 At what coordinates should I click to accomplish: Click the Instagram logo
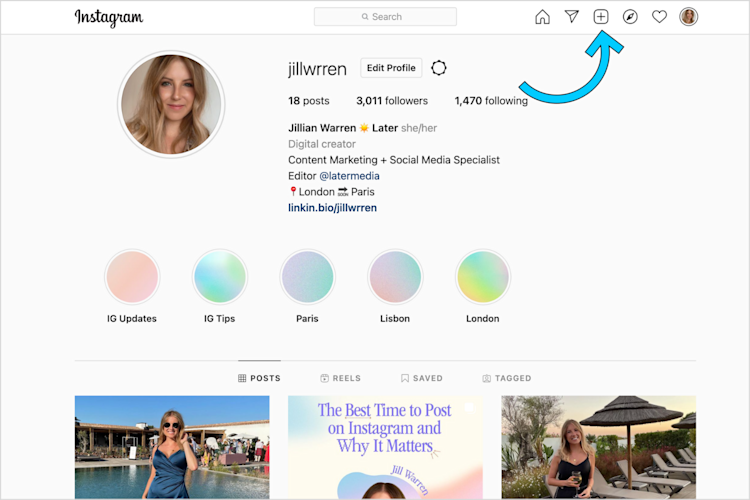pyautogui.click(x=109, y=18)
